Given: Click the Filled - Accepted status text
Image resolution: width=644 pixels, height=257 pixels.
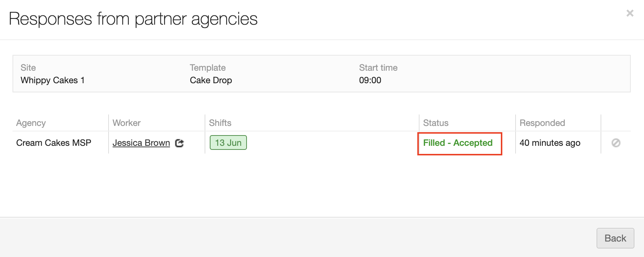Looking at the screenshot, I should coord(457,143).
